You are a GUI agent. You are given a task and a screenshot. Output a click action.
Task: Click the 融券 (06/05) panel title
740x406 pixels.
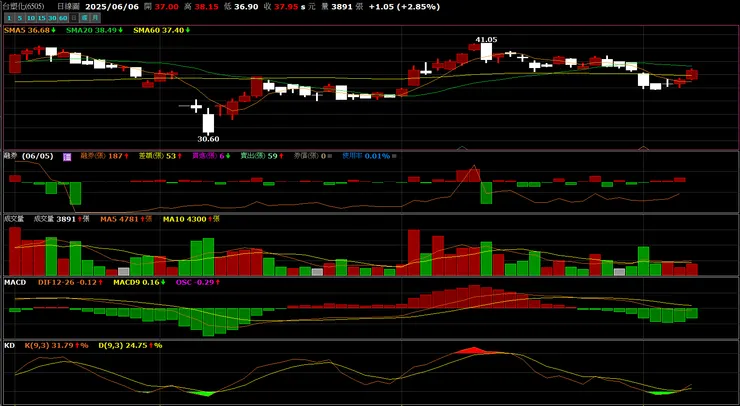[28, 156]
